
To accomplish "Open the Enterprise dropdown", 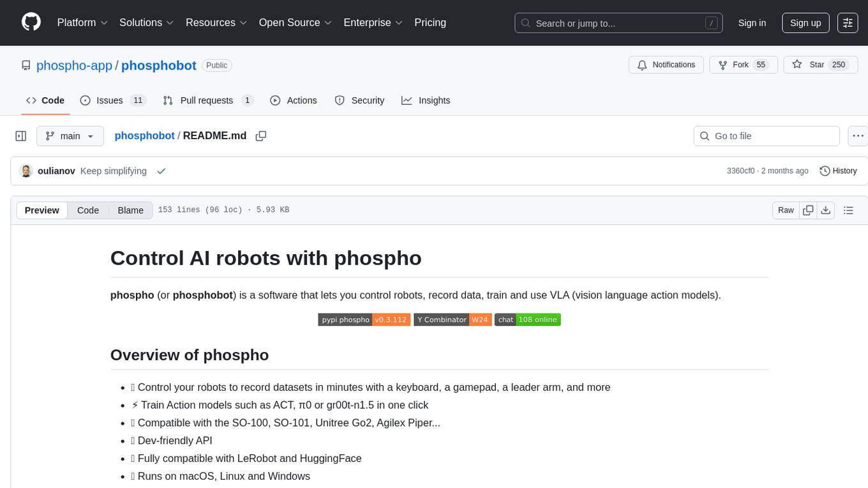I will point(373,22).
